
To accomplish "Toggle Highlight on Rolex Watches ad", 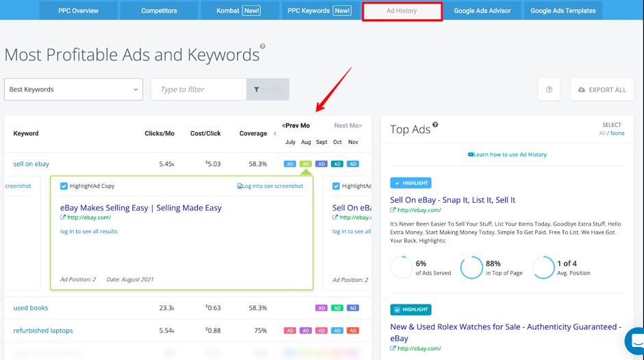I will click(x=410, y=309).
